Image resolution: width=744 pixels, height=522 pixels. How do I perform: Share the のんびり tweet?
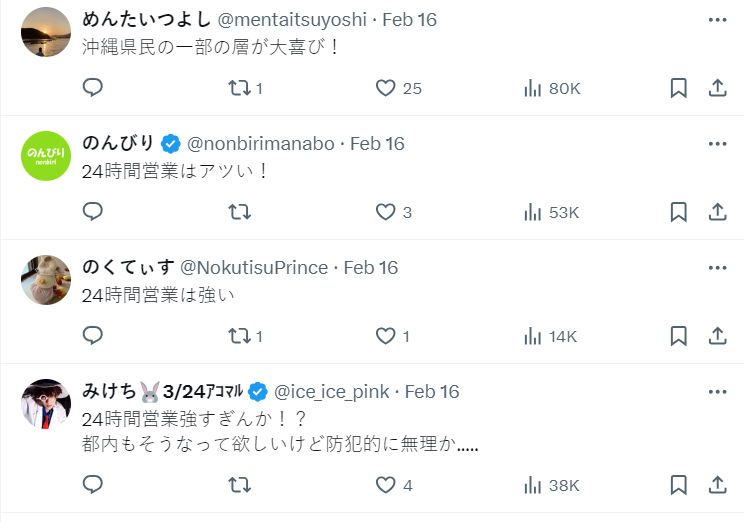click(717, 212)
